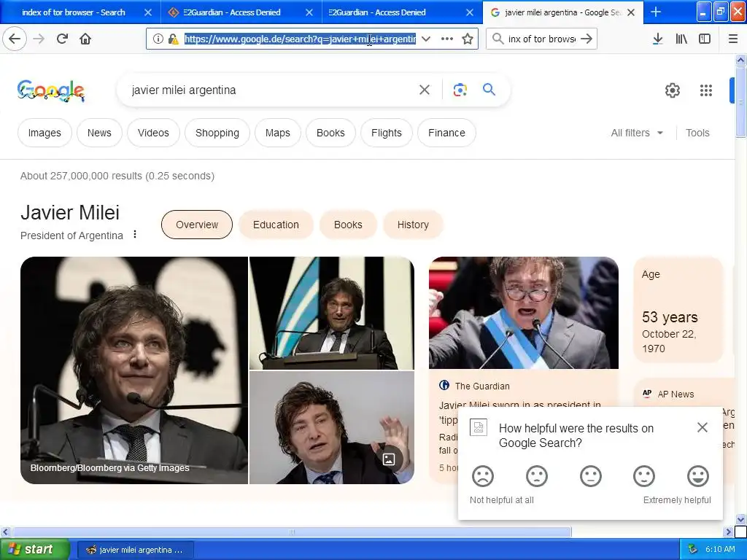Filter results by Images
This screenshot has width=747, height=560.
(44, 133)
